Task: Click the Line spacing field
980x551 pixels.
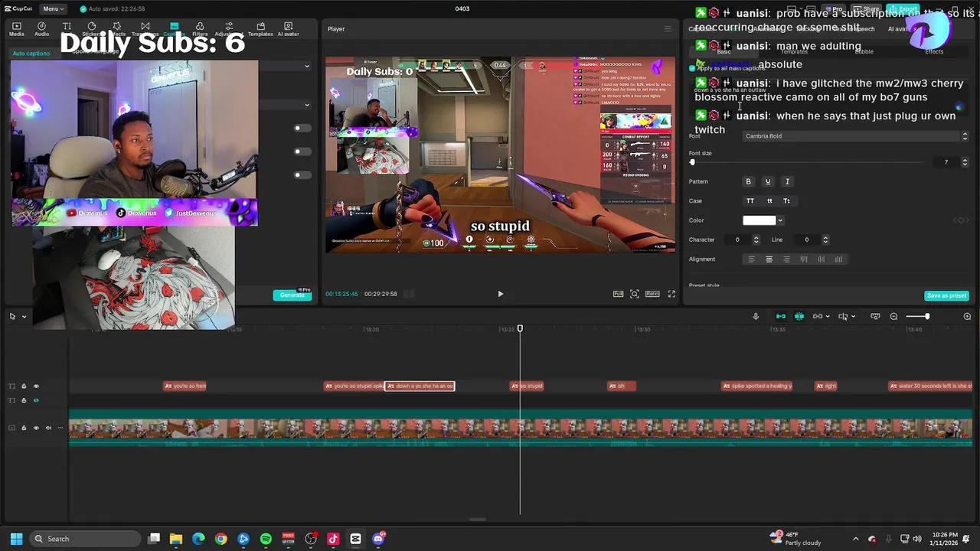Action: click(807, 240)
